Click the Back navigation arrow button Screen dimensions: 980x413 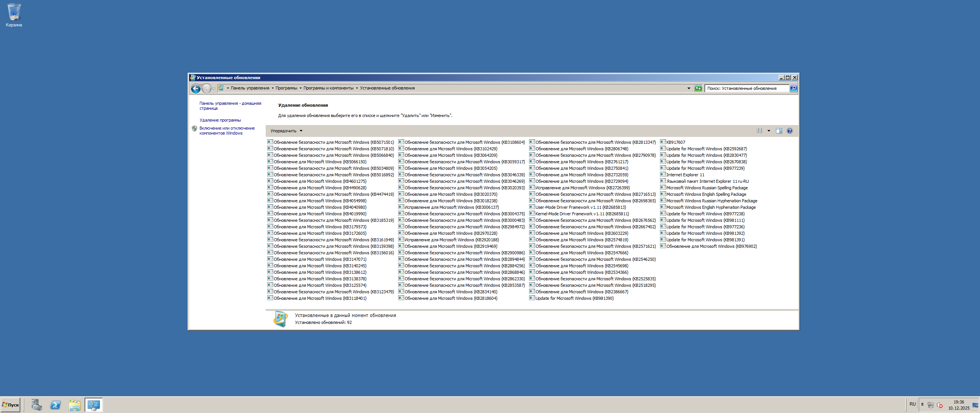(x=196, y=89)
